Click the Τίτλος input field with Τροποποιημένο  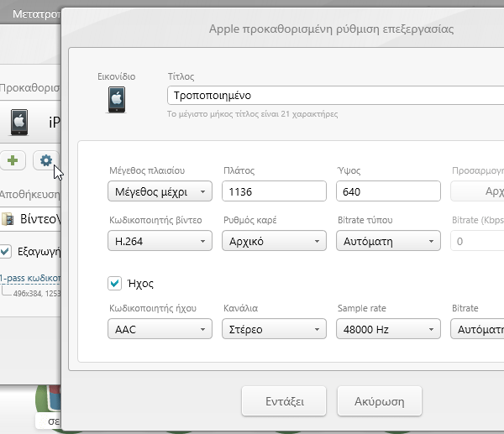coord(335,96)
